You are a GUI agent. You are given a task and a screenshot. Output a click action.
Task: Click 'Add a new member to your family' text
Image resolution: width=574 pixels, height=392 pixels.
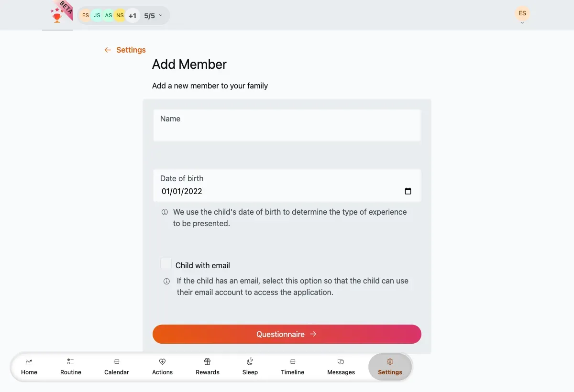210,86
